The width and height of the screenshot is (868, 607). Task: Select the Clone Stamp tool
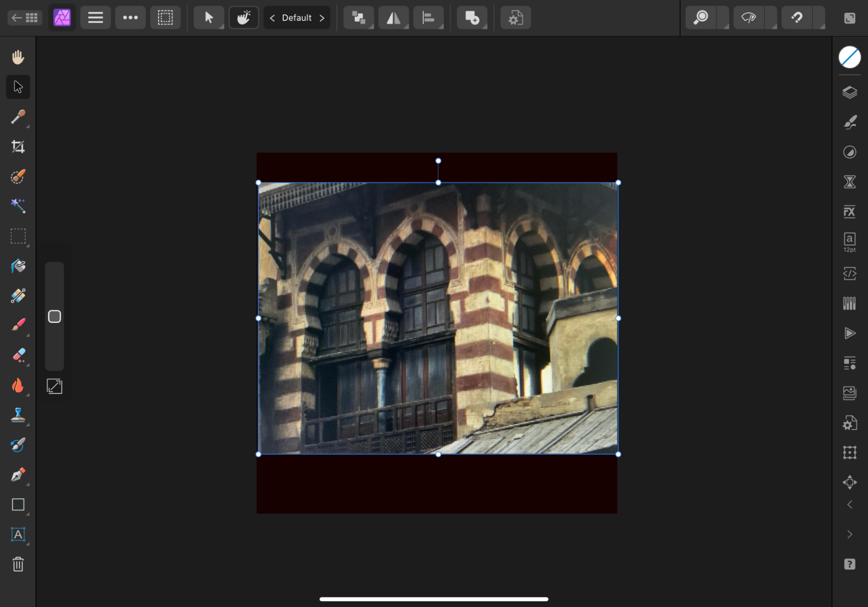tap(18, 415)
